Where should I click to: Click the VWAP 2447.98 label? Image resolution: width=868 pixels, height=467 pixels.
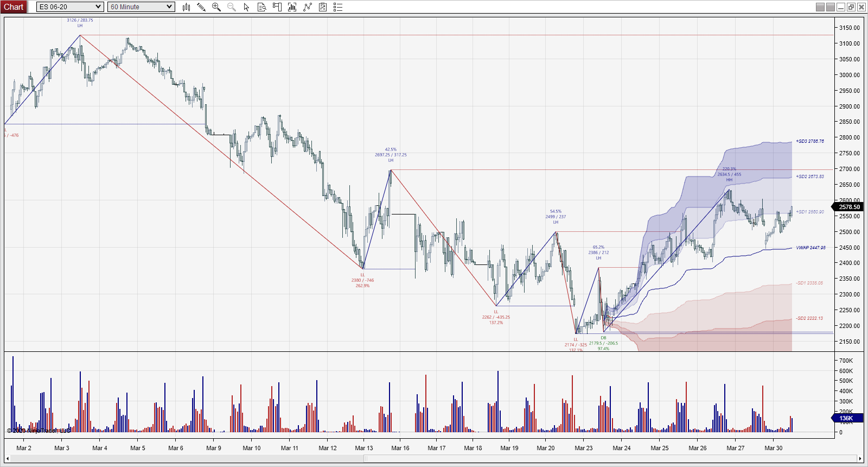pyautogui.click(x=810, y=248)
